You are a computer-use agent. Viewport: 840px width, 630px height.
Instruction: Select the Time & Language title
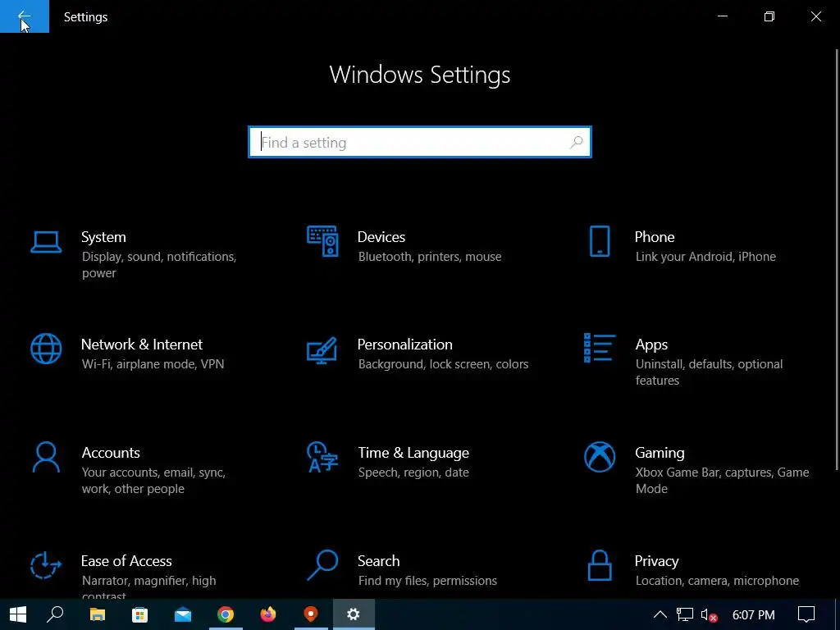pyautogui.click(x=413, y=453)
